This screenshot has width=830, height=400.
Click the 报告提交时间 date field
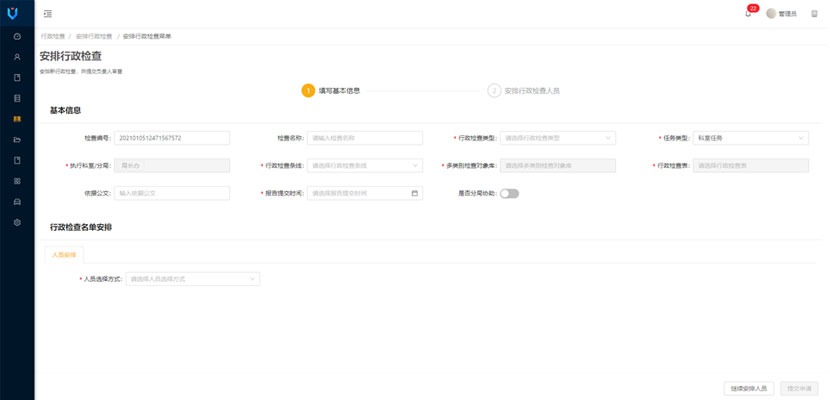[x=365, y=193]
